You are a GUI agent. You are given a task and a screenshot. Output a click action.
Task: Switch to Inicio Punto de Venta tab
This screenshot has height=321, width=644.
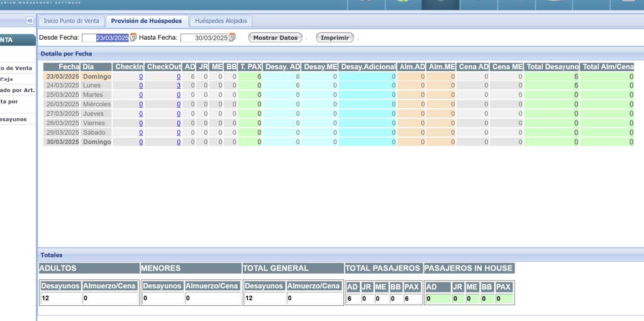pos(72,21)
